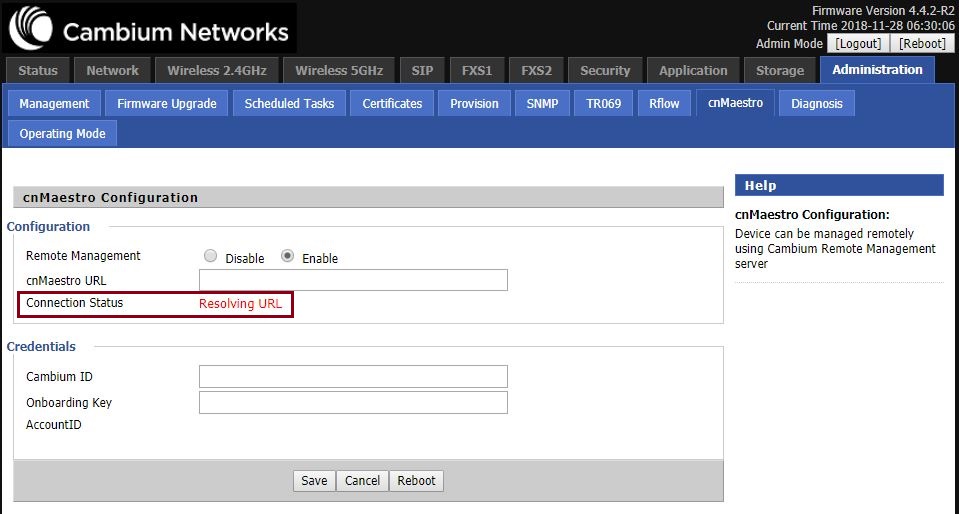959x514 pixels.
Task: Click the 'Admin Mode' text
Action: 789,44
